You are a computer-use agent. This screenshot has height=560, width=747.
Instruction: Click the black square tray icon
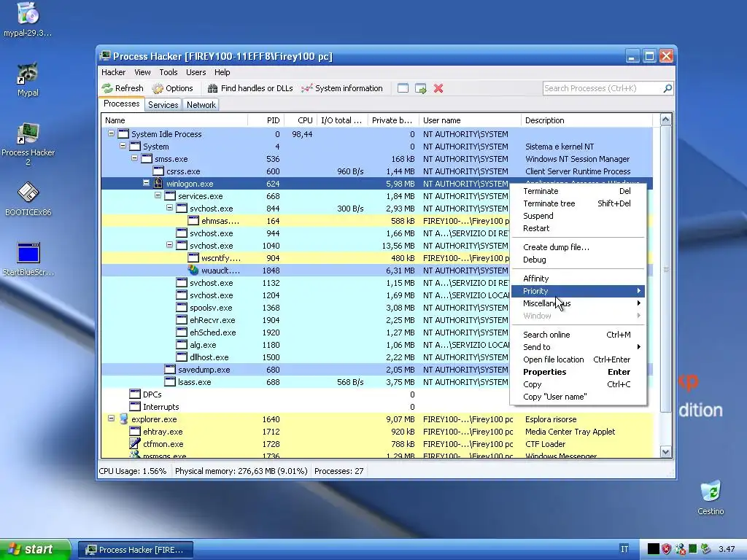653,549
